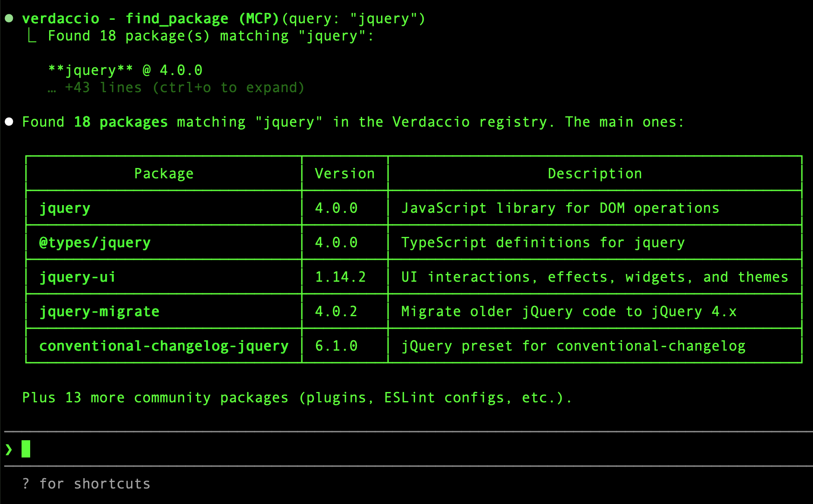
Task: Click version 4.0.0 in the @types/jquery row
Action: (x=336, y=243)
